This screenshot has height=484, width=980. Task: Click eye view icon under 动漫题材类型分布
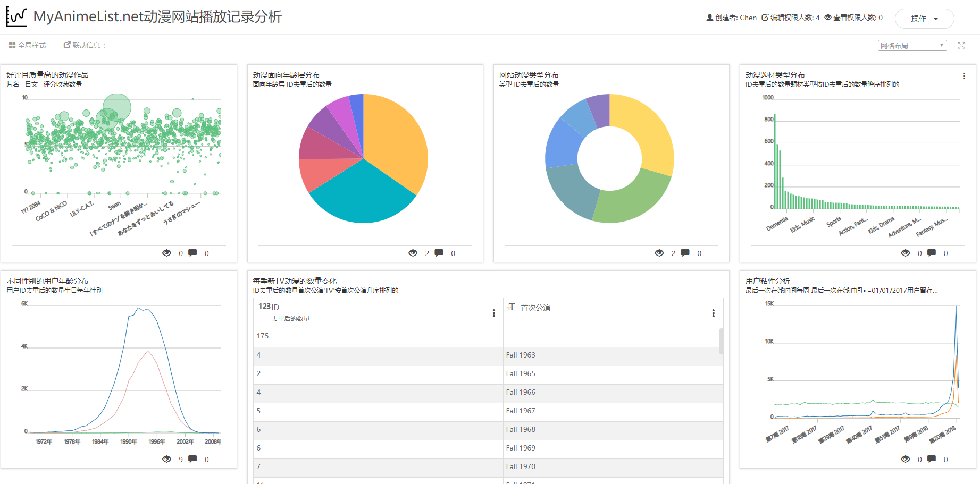[x=905, y=253]
